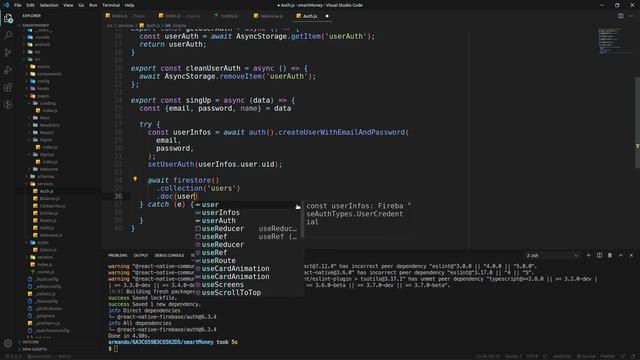
Task: Focus the terminal prompt line
Action: click(113, 349)
